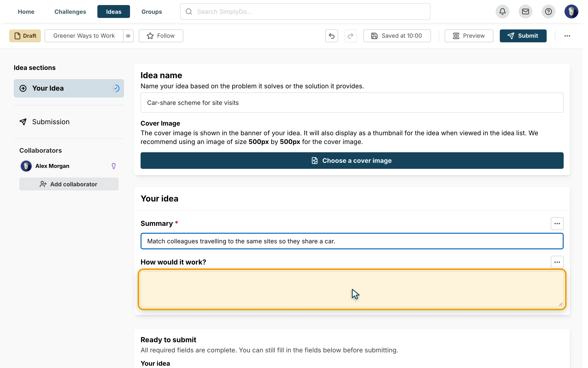The image size is (588, 368).
Task: Switch to the Groups tab
Action: pos(152,12)
